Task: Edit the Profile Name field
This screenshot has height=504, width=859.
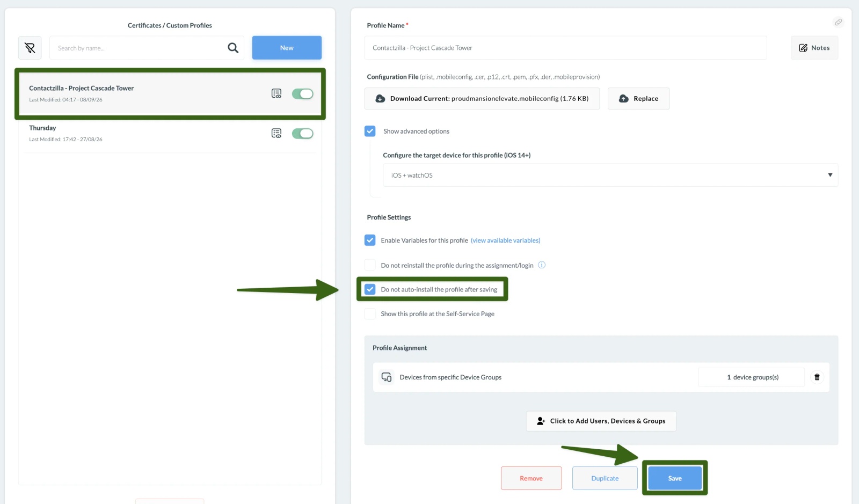Action: [x=565, y=48]
